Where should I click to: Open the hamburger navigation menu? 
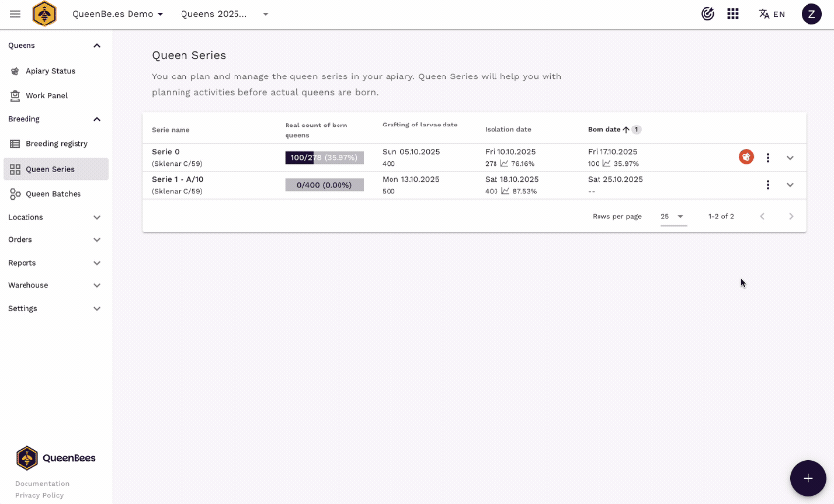pos(15,14)
